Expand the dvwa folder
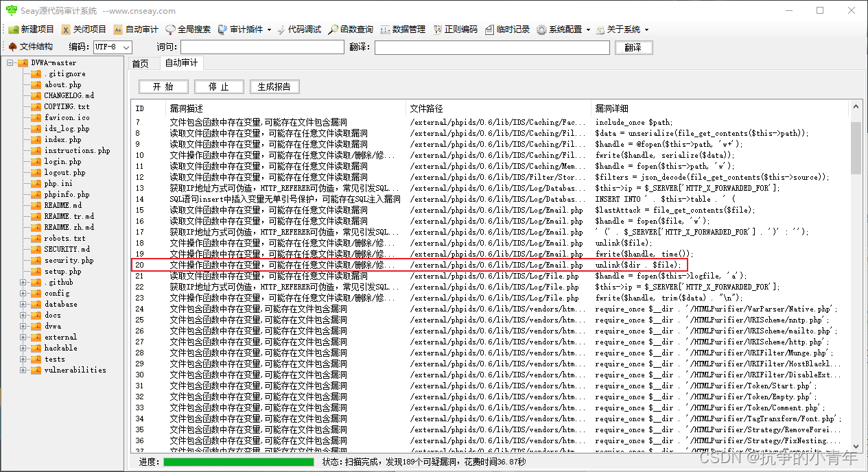This screenshot has width=868, height=472. pyautogui.click(x=23, y=326)
